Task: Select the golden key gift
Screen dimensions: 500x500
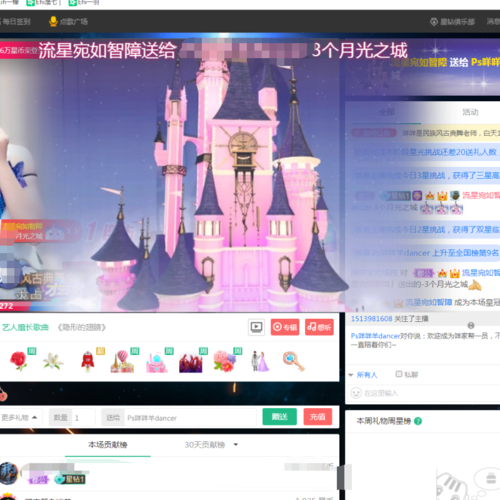Action: (294, 361)
